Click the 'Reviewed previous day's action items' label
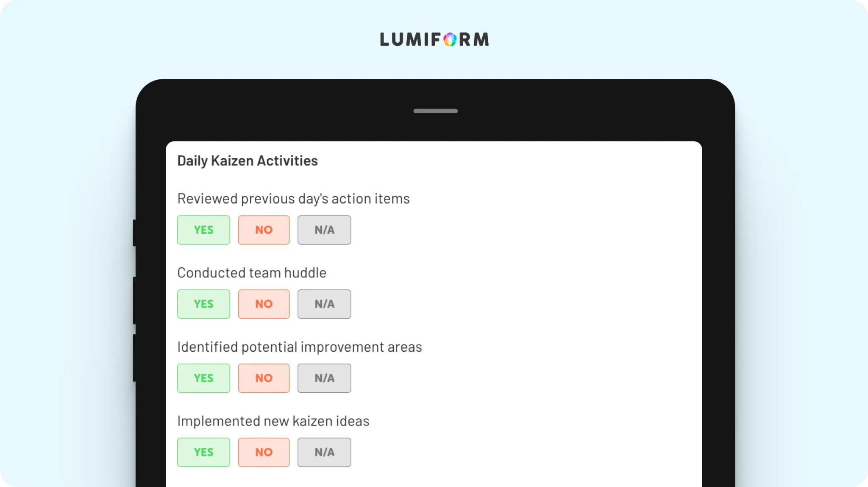 coord(293,199)
